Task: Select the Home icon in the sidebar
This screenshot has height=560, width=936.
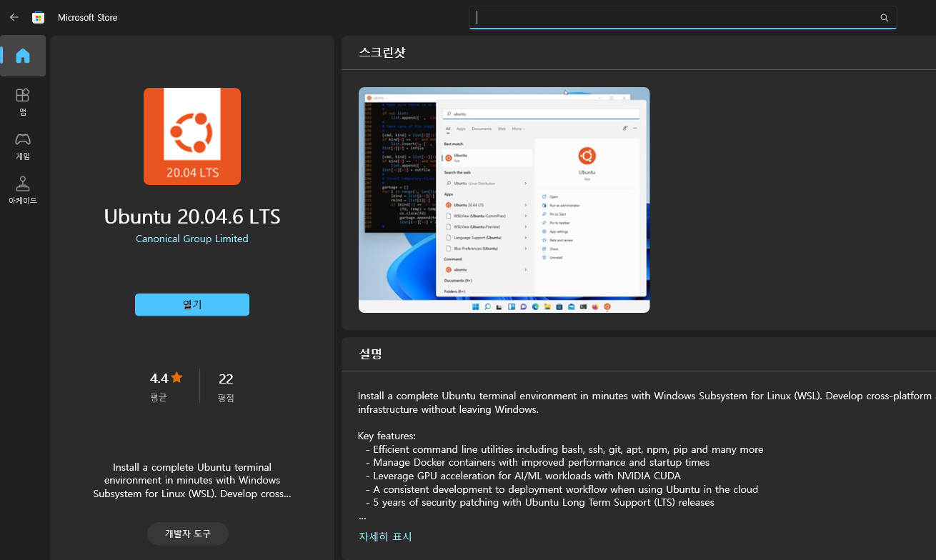Action: [x=23, y=55]
